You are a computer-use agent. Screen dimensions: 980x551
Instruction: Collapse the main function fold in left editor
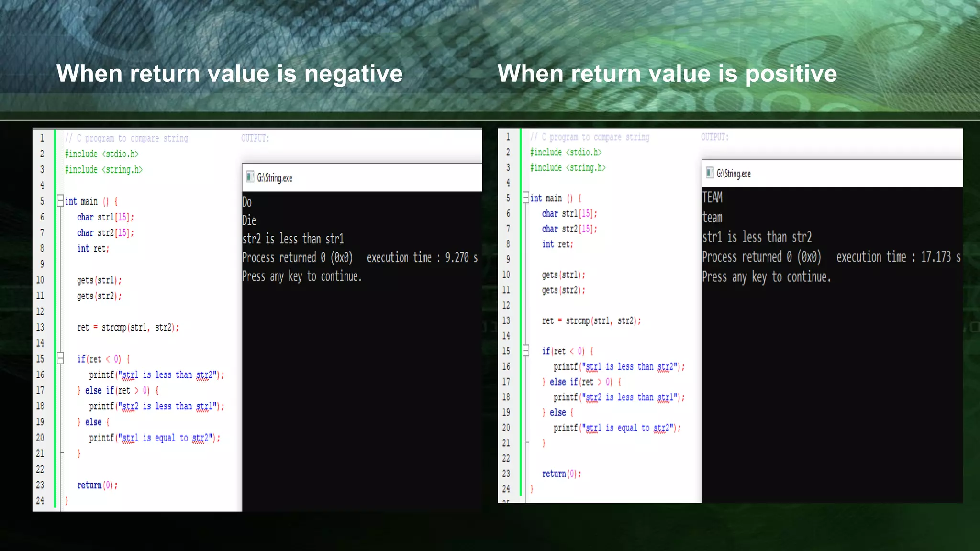(x=60, y=200)
